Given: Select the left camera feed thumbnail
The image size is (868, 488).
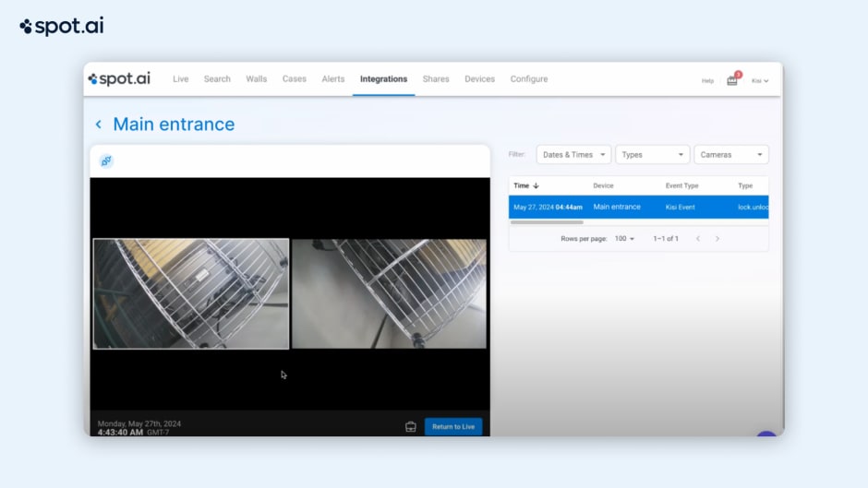Looking at the screenshot, I should pos(191,293).
